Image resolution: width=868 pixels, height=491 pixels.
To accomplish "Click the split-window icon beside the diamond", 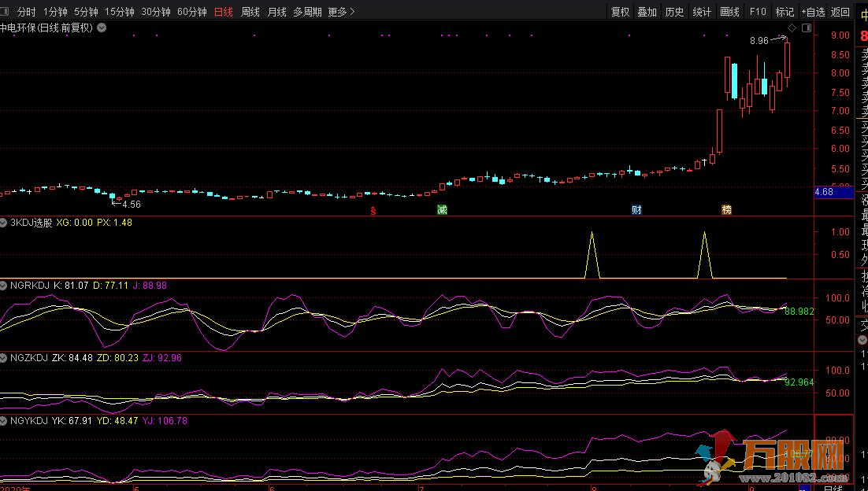I will point(806,28).
